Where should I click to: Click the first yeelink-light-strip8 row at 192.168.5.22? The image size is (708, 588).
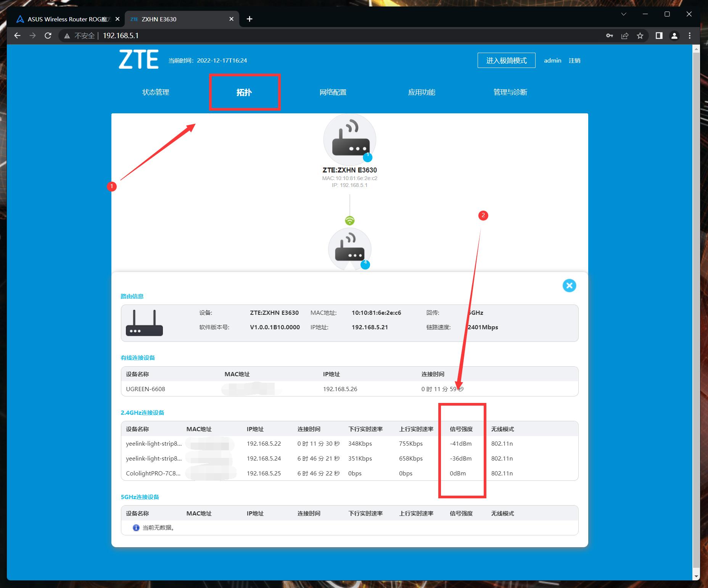pos(349,444)
